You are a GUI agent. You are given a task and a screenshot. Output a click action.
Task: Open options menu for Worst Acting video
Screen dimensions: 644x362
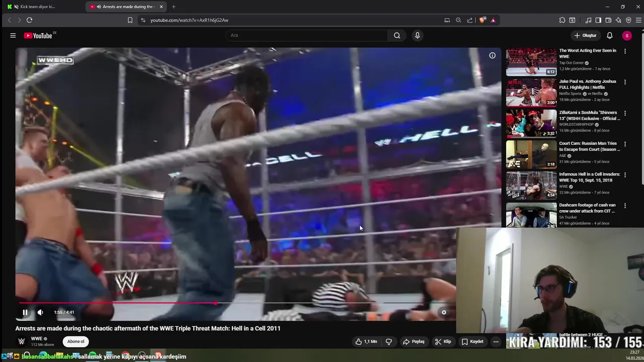point(625,51)
